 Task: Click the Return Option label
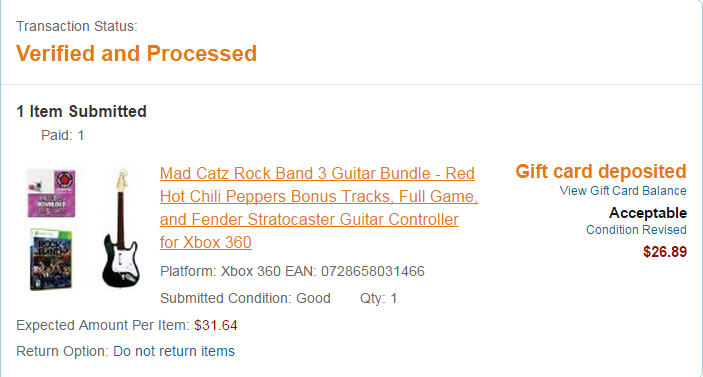(x=62, y=351)
